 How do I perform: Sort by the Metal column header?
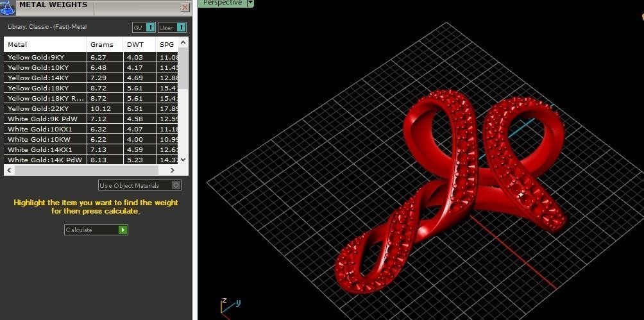coord(45,44)
